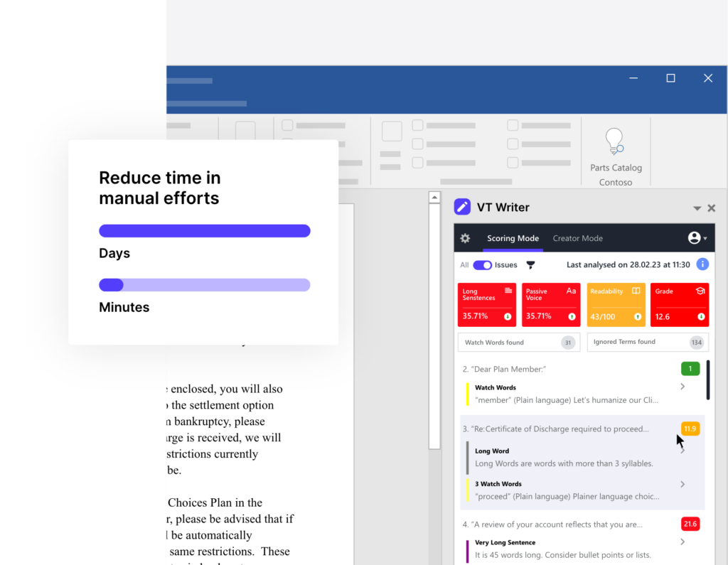Click the filter icon next to Issues toggle
Viewport: 728px width, 565px height.
(x=530, y=264)
